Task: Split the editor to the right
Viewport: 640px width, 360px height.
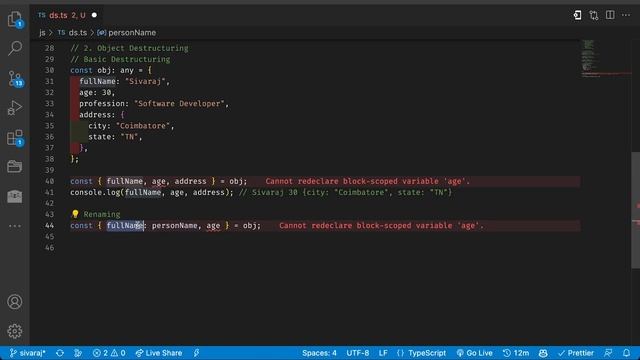Action: [610, 15]
